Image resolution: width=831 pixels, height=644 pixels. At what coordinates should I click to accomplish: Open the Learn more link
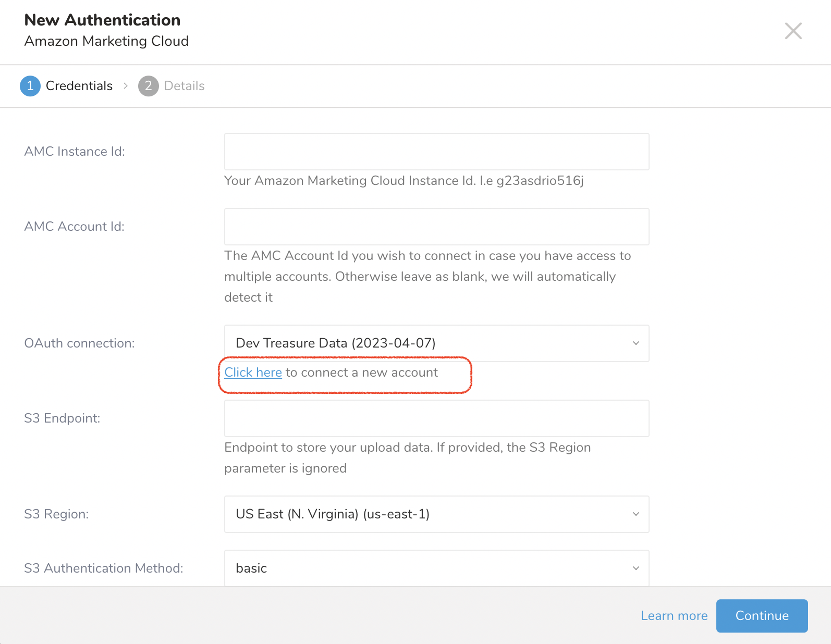coord(674,616)
